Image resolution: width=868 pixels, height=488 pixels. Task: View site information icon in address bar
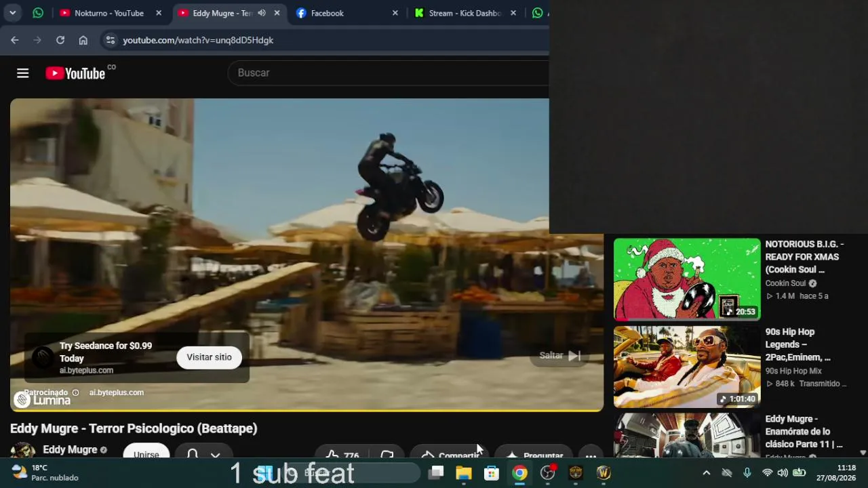tap(111, 40)
